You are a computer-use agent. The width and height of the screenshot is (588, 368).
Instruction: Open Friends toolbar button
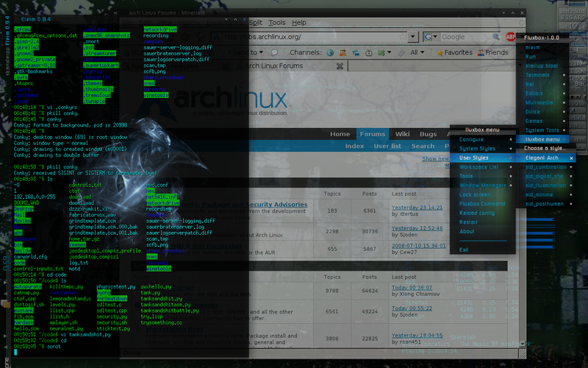492,52
